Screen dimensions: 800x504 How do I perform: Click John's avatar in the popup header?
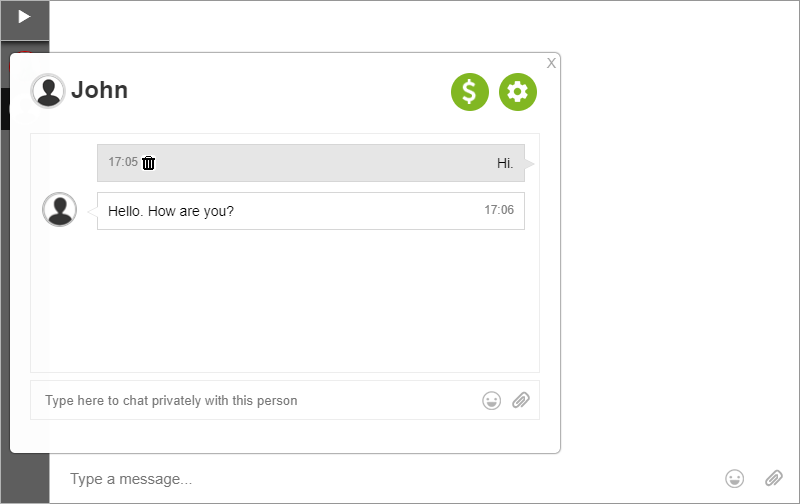point(48,91)
